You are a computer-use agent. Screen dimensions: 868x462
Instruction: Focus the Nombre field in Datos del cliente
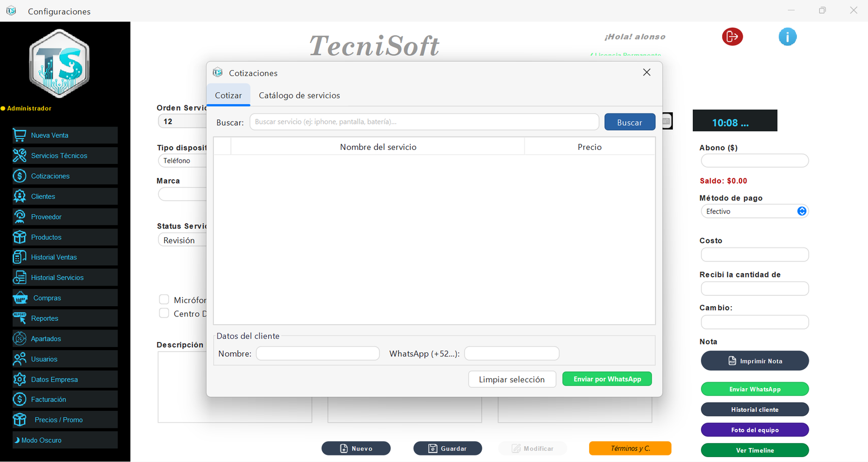pos(318,353)
